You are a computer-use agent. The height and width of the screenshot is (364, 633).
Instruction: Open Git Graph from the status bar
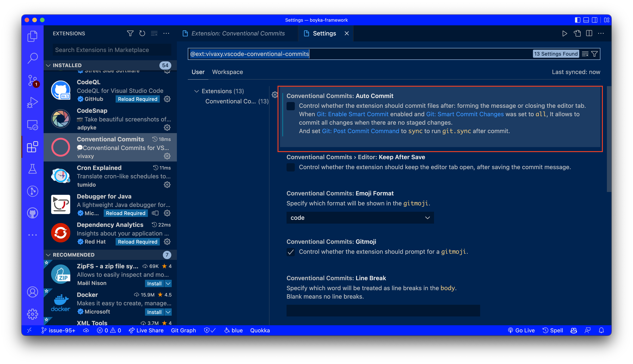[183, 330]
